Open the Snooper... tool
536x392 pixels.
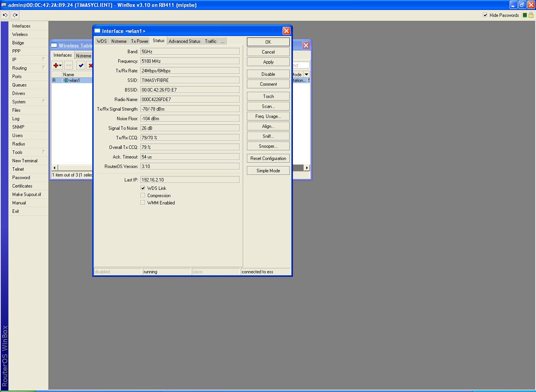268,146
